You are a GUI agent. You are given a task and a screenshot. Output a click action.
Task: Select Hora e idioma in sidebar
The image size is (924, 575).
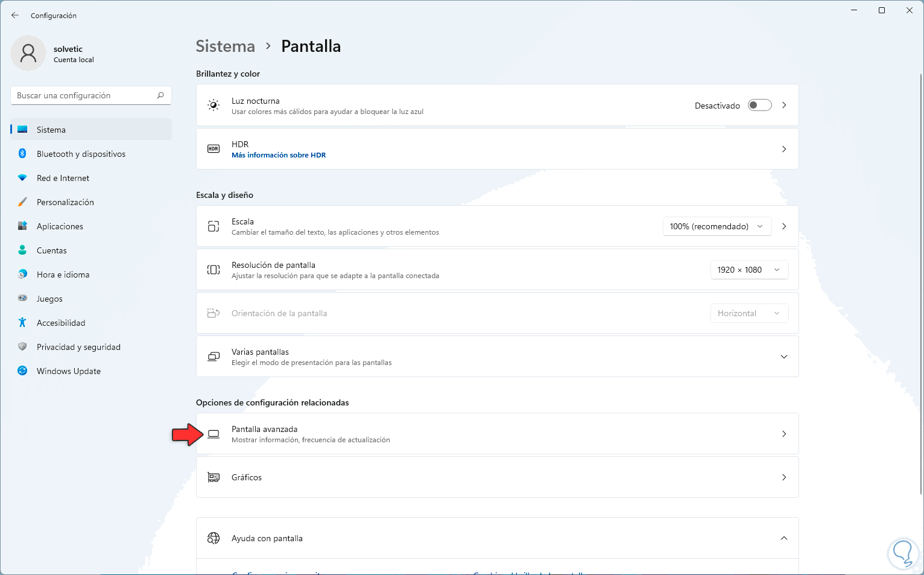coord(63,275)
